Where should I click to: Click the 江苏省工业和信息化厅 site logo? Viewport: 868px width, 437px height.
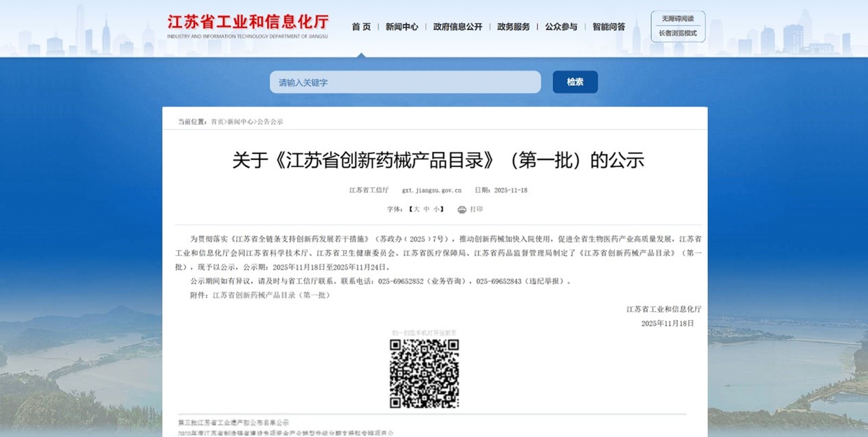[x=248, y=26]
